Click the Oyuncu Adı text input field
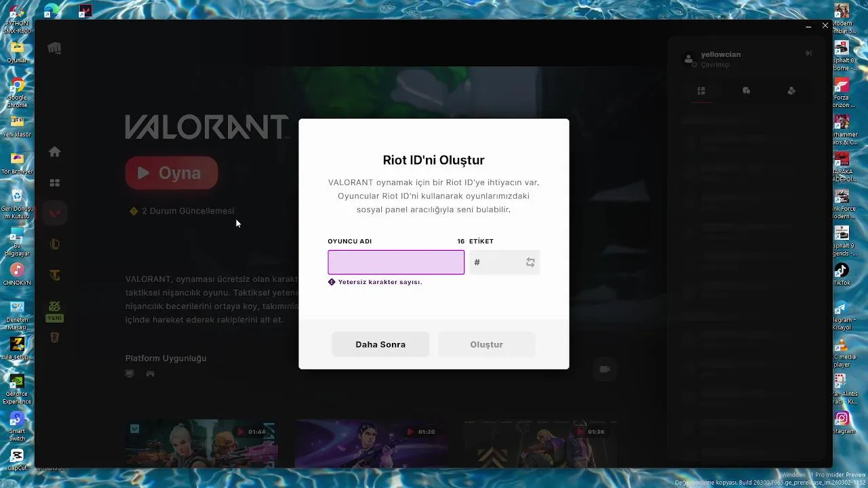This screenshot has height=488, width=868. [396, 262]
